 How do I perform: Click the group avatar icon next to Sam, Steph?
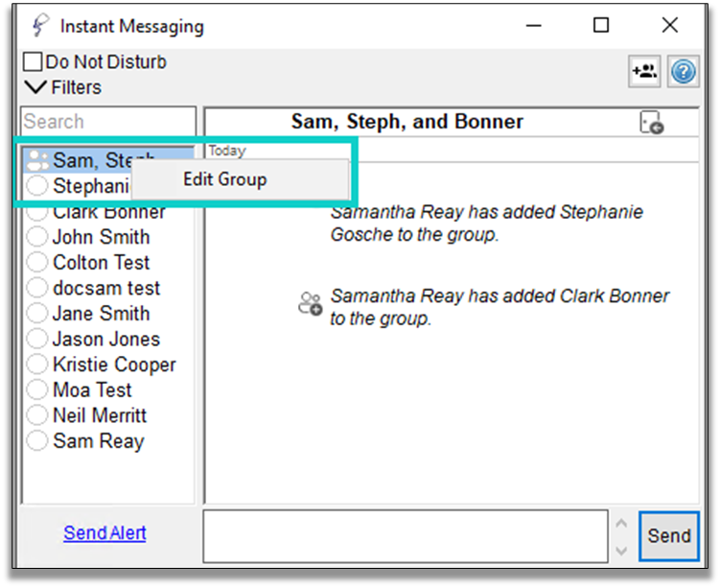pyautogui.click(x=37, y=160)
